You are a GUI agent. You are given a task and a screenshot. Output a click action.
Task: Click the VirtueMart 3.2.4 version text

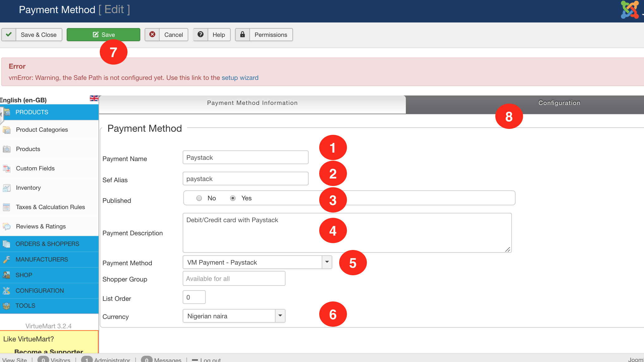click(49, 326)
